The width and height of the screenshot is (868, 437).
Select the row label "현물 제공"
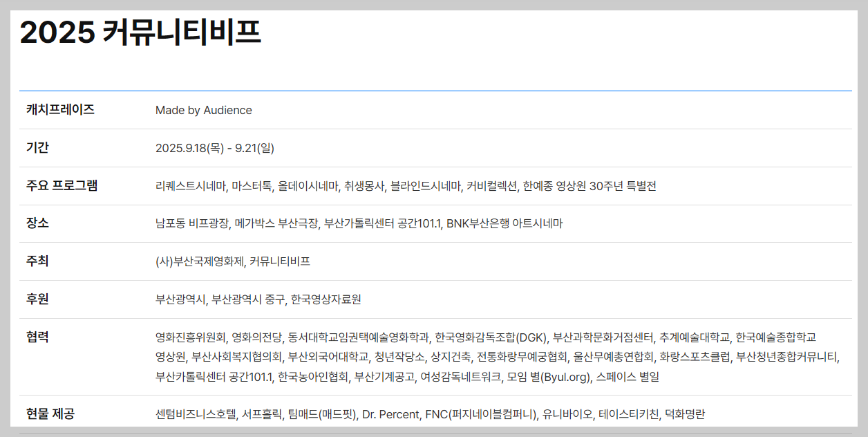[50, 413]
